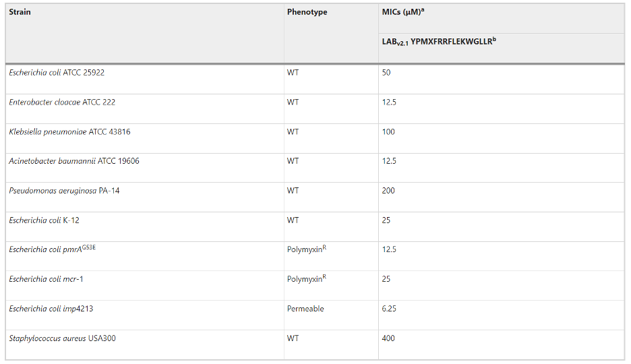Click the Permeable phenotype cell
This screenshot has height=364, width=631.
coord(305,309)
